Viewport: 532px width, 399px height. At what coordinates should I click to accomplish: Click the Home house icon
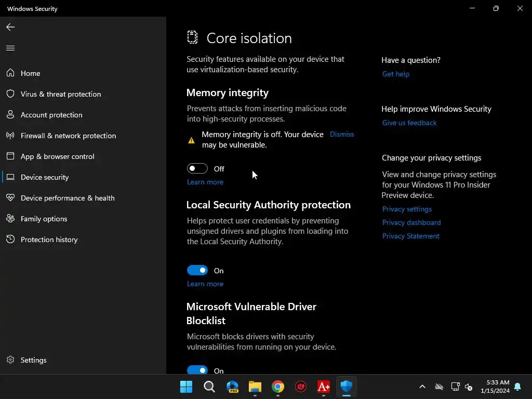(x=10, y=73)
